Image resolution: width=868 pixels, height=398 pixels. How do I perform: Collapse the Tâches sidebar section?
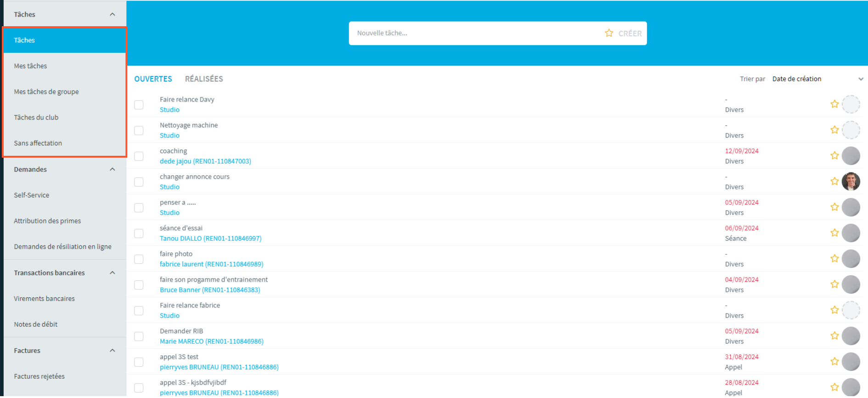pyautogui.click(x=112, y=14)
